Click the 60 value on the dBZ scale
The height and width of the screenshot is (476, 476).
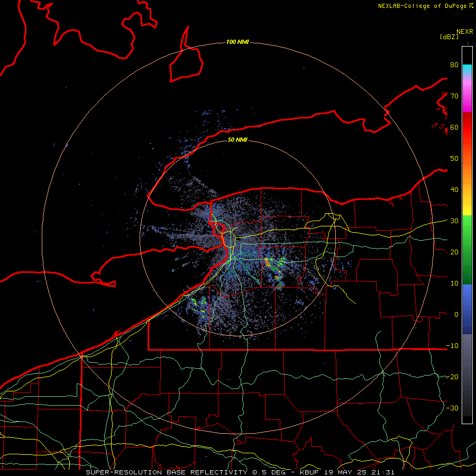click(454, 127)
